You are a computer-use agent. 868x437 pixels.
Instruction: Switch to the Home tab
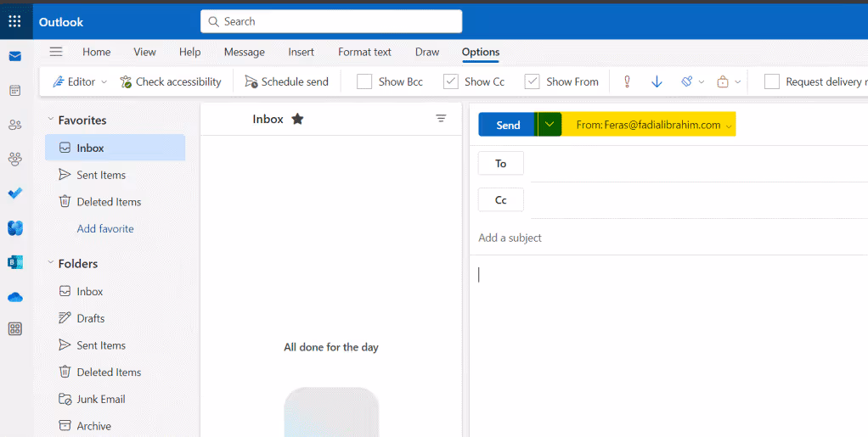(x=96, y=52)
